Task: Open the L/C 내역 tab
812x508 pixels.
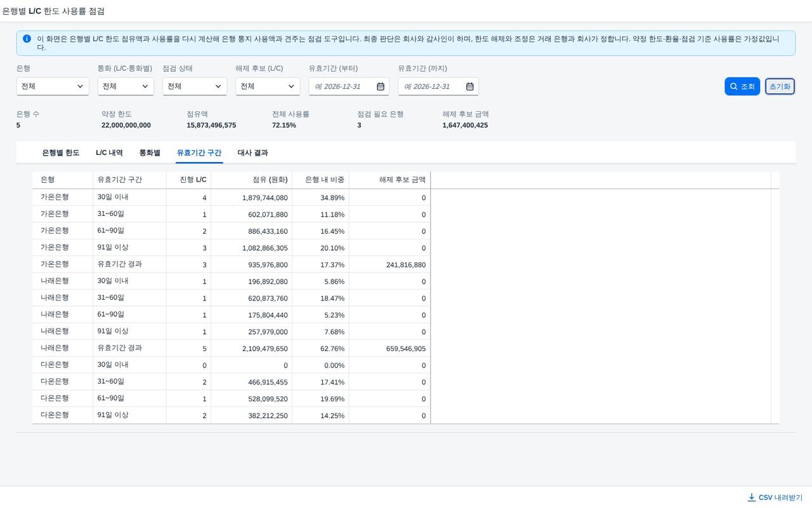Action: click(109, 152)
